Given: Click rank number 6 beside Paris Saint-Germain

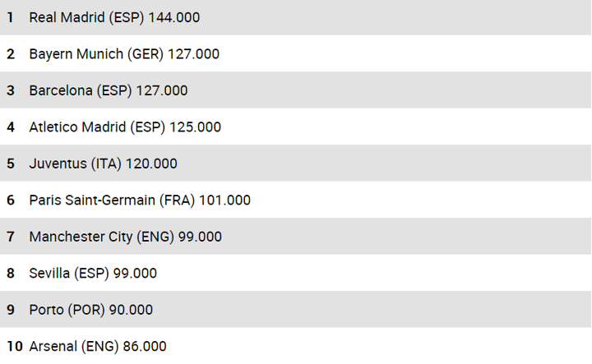Looking at the screenshot, I should pos(11,200).
